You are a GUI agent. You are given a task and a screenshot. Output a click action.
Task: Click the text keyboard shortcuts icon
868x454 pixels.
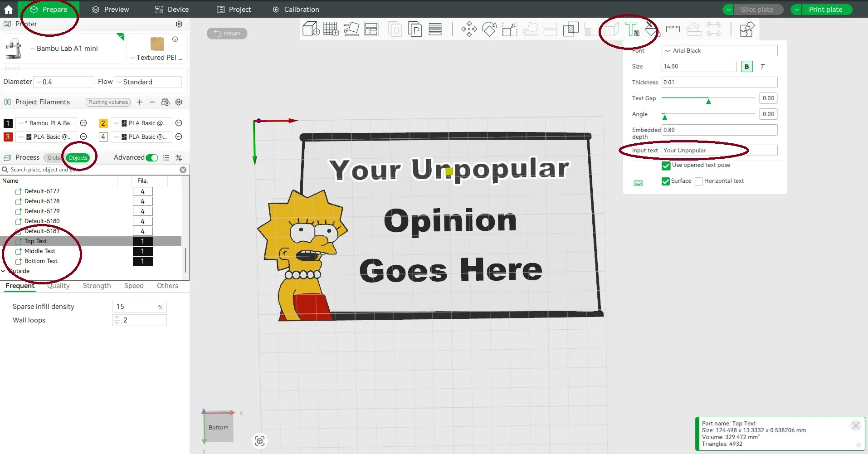(x=638, y=183)
